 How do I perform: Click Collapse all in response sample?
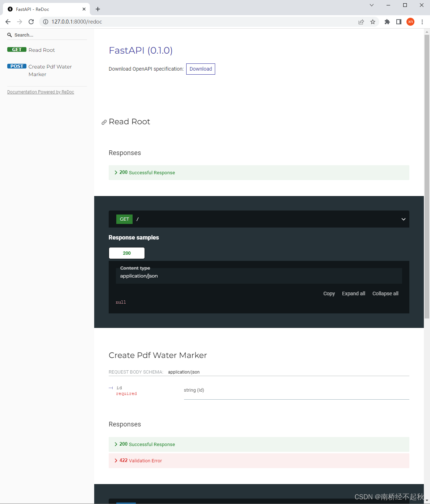point(385,293)
